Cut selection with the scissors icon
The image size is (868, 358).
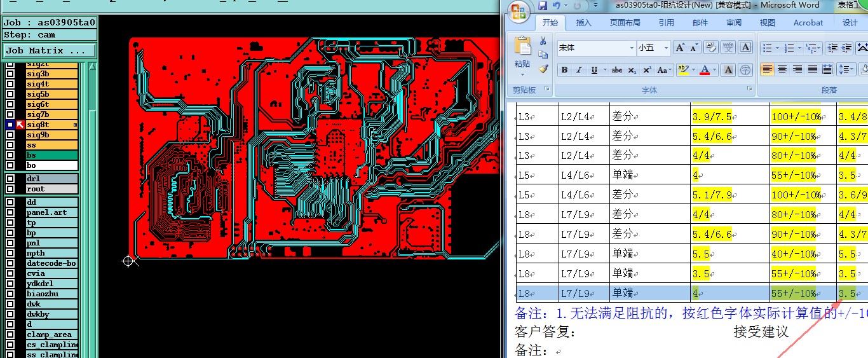coord(543,41)
